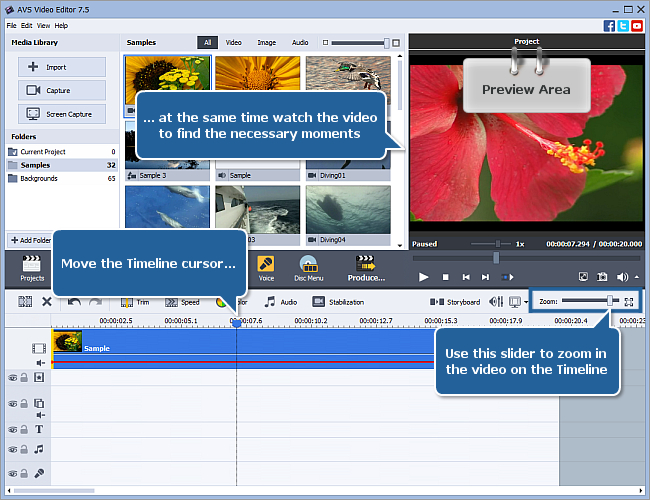Lock the video overlay track
Screen dimensions: 650x500
point(24,403)
